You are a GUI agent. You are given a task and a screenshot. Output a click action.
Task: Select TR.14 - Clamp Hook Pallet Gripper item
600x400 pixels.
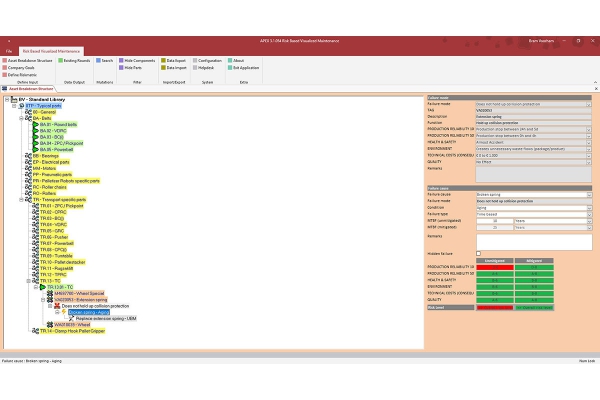click(72, 331)
